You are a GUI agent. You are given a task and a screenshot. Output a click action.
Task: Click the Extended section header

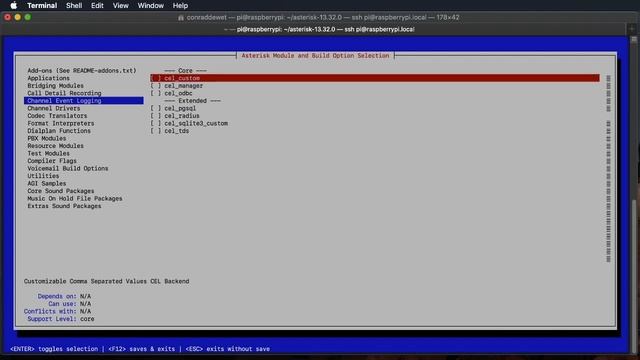click(192, 100)
